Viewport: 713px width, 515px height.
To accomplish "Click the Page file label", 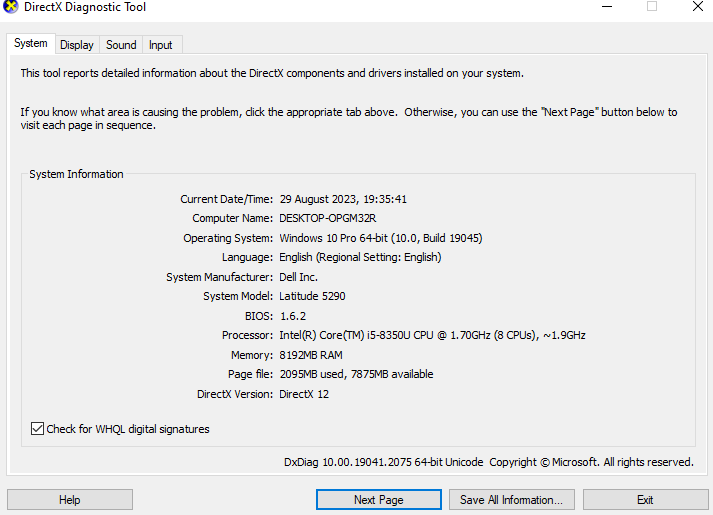I will [x=250, y=375].
